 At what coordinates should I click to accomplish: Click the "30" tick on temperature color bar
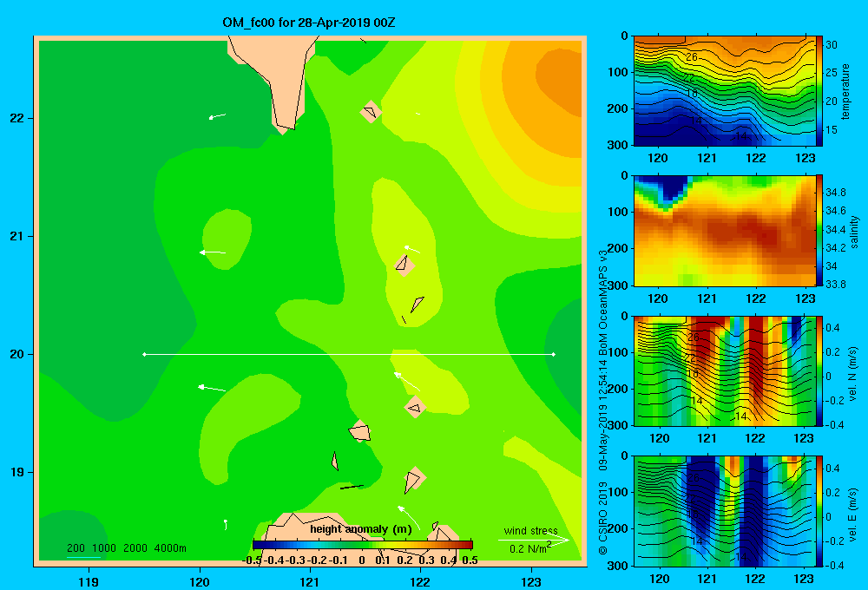click(x=832, y=45)
